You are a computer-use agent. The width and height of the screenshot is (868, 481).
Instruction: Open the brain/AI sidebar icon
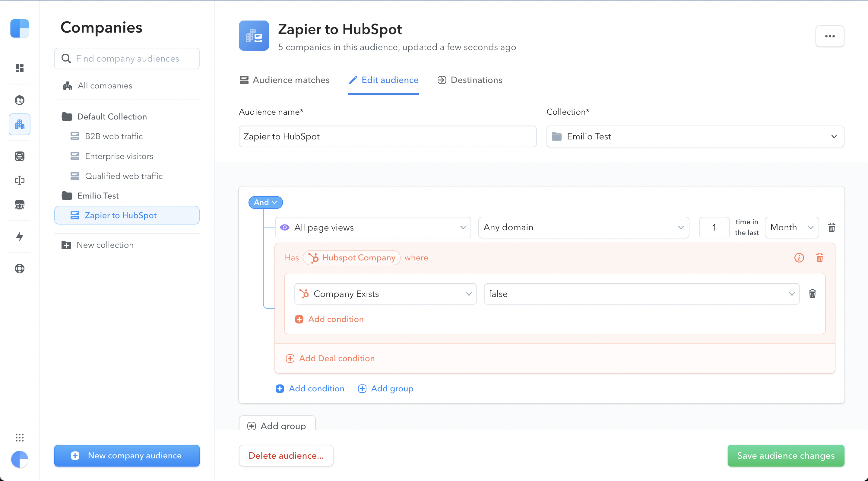pos(20,180)
